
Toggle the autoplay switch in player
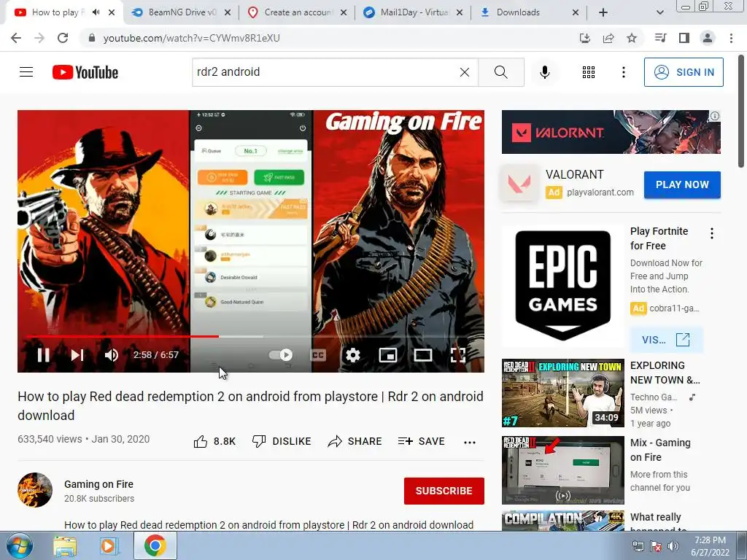[x=281, y=355]
